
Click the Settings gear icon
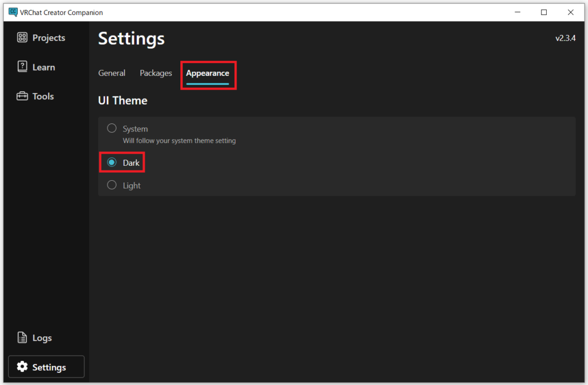(22, 367)
